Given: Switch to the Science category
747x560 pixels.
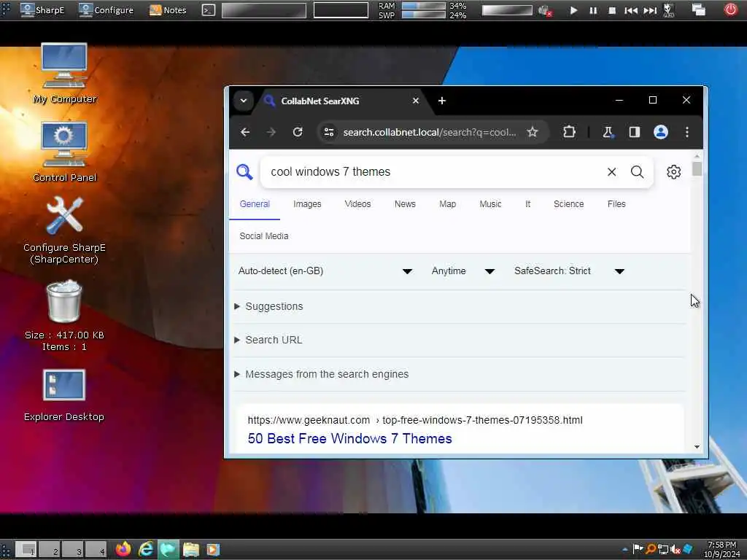Looking at the screenshot, I should (569, 204).
